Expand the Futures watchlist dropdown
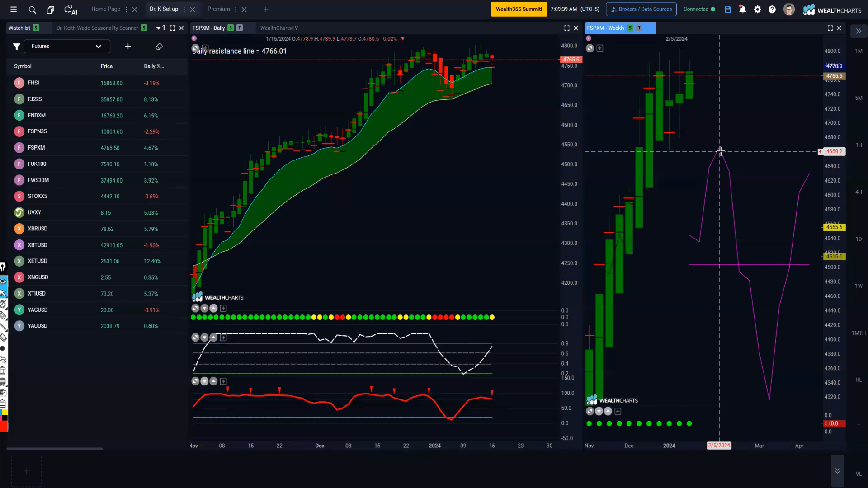Image resolution: width=868 pixels, height=488 pixels. [x=67, y=47]
